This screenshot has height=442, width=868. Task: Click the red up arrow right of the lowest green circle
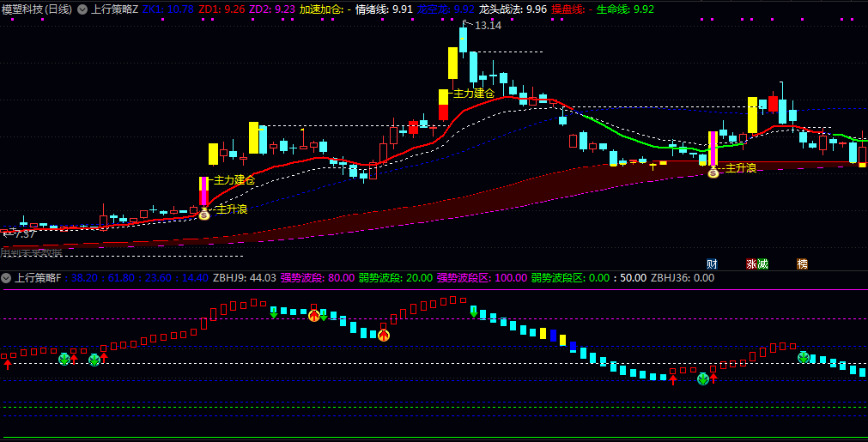[x=713, y=378]
